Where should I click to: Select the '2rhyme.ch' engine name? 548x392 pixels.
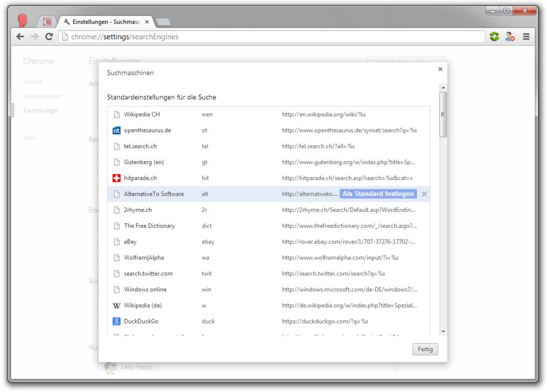point(138,210)
